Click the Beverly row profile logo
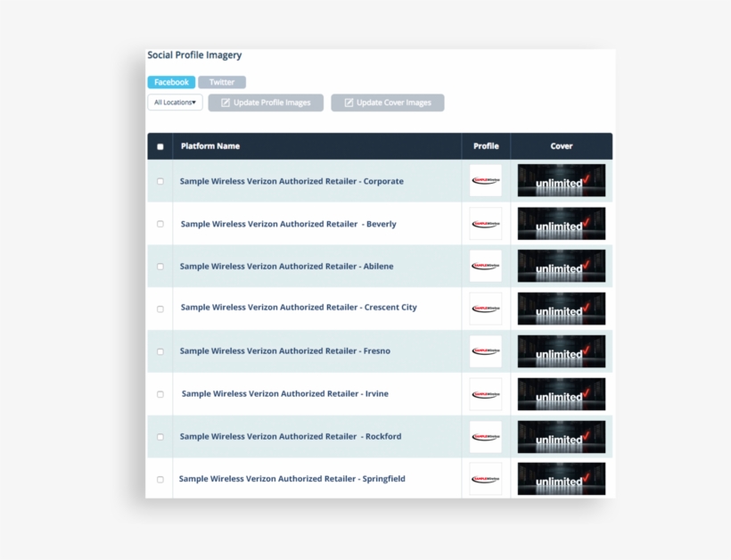This screenshot has height=560, width=731. pos(486,224)
